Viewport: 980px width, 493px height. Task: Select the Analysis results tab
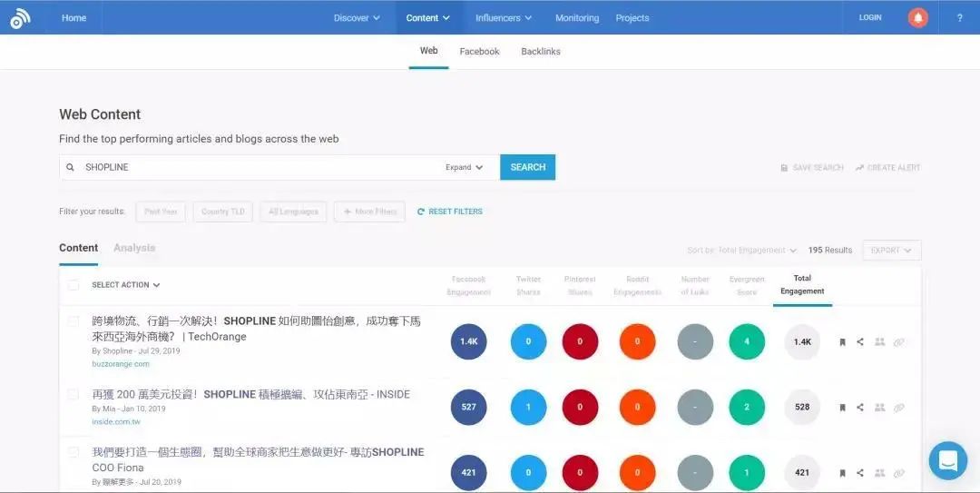tap(134, 248)
